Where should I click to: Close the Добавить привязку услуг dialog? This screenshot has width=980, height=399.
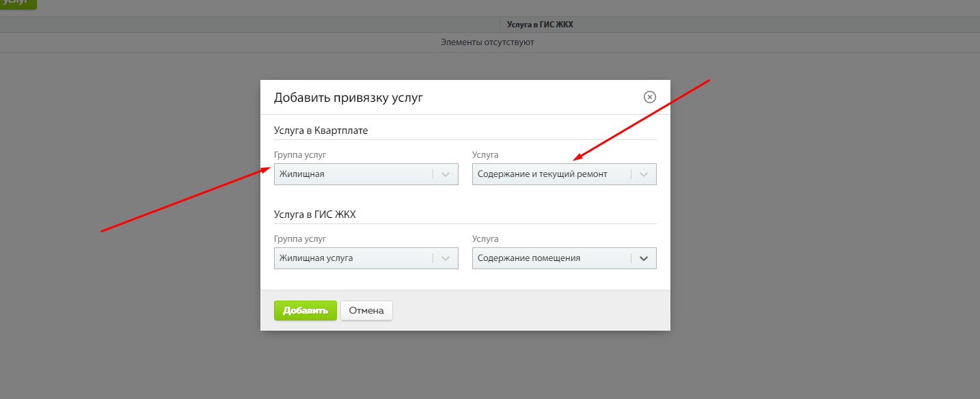click(650, 97)
